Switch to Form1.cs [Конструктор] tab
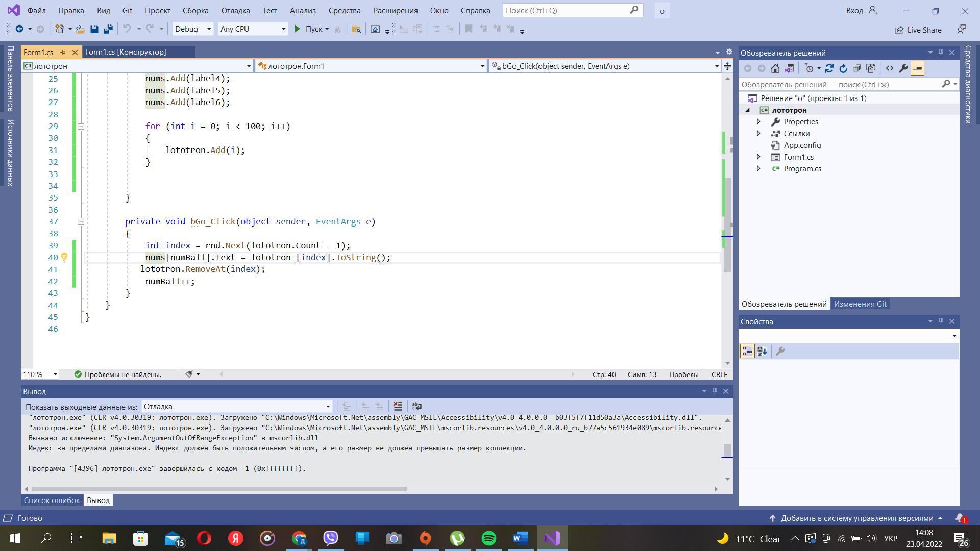 pyautogui.click(x=126, y=52)
